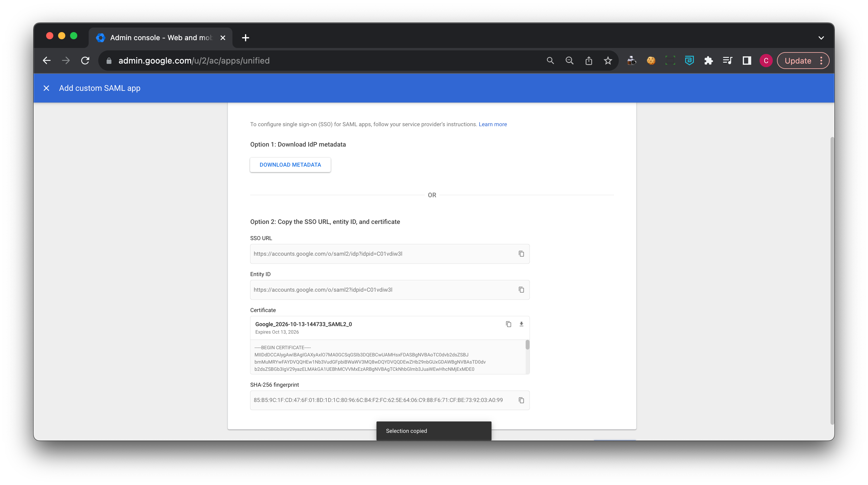Go back to the previous page
The height and width of the screenshot is (485, 868).
point(47,61)
